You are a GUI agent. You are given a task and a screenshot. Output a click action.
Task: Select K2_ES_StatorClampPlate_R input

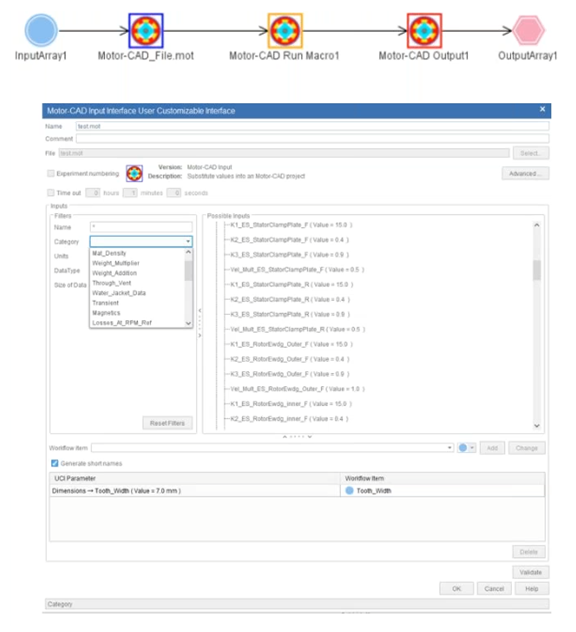(x=290, y=299)
